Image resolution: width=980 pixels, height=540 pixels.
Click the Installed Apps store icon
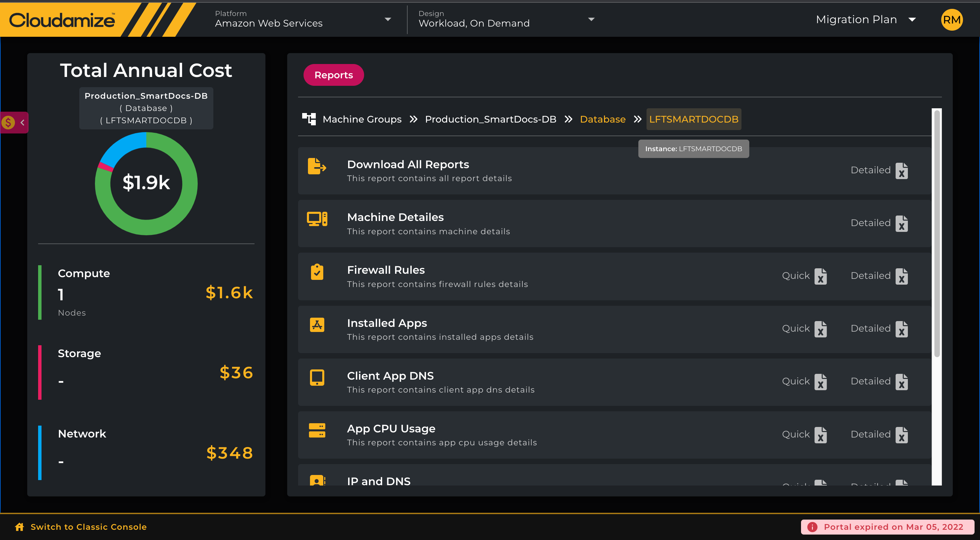point(317,324)
